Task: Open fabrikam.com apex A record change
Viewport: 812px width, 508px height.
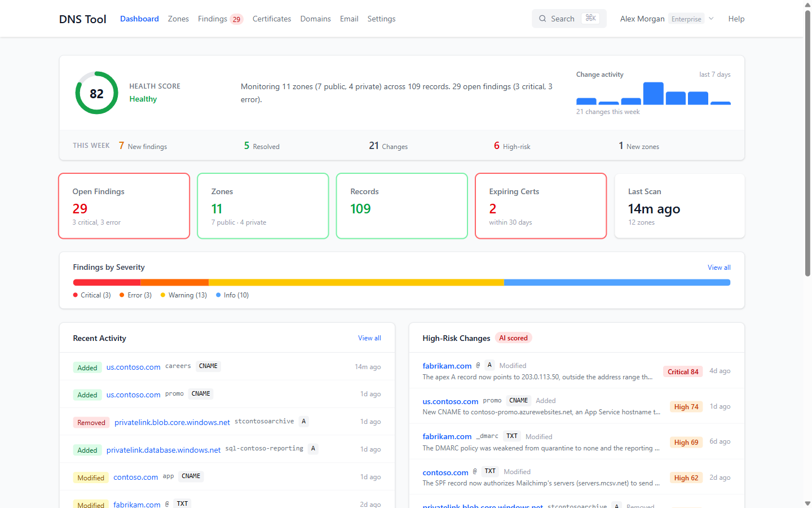Action: (x=447, y=366)
